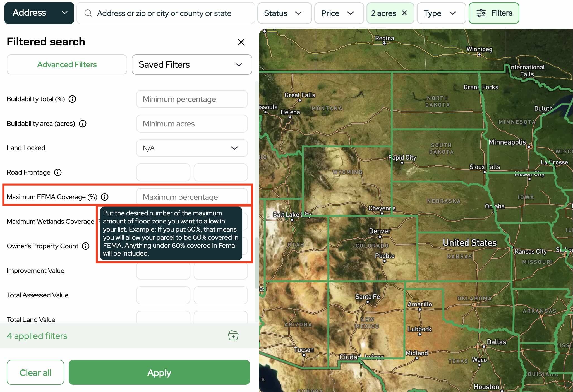The height and width of the screenshot is (392, 573).
Task: Expand the Price dropdown
Action: pyautogui.click(x=339, y=13)
